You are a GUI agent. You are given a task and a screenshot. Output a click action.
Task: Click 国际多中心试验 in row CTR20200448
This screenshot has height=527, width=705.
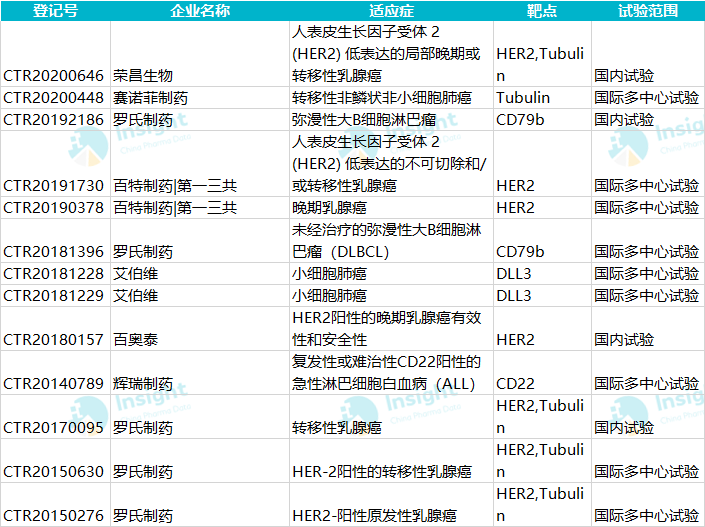pos(647,98)
